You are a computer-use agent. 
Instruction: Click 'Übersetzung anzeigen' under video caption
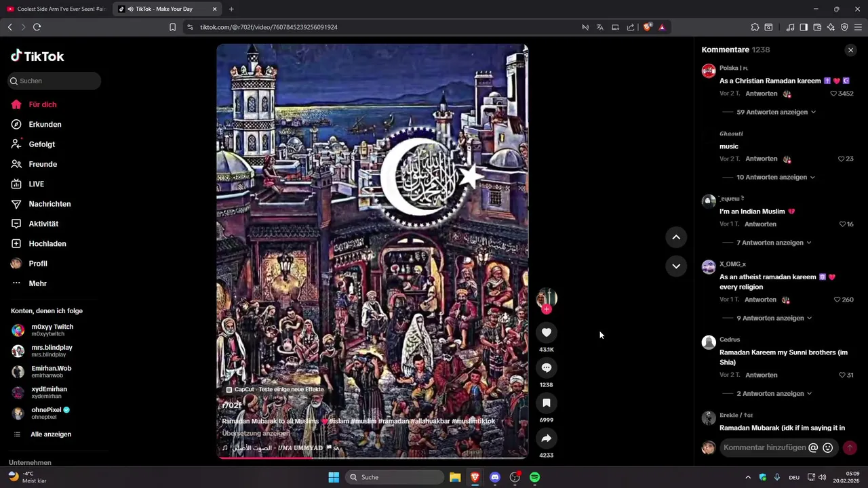(x=256, y=433)
